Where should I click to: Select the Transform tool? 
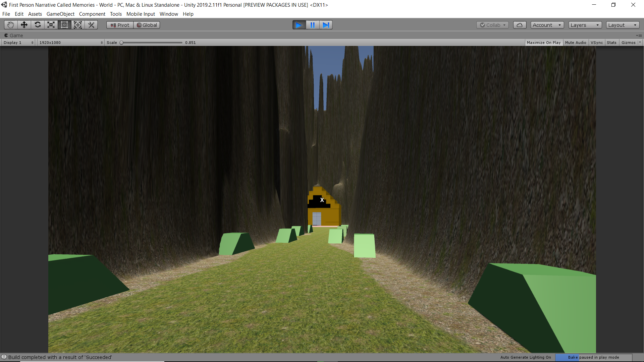[78, 25]
